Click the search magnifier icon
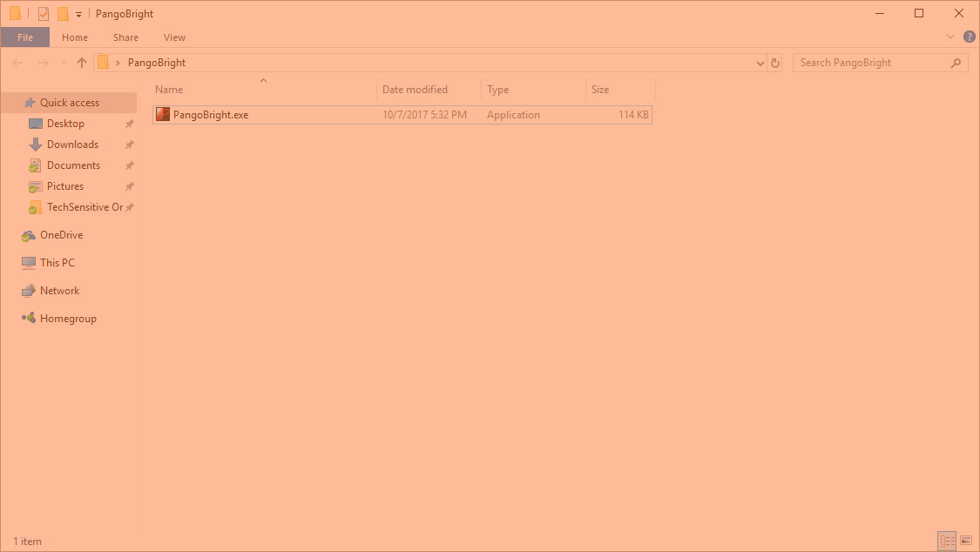Viewport: 980px width, 552px height. (x=956, y=63)
